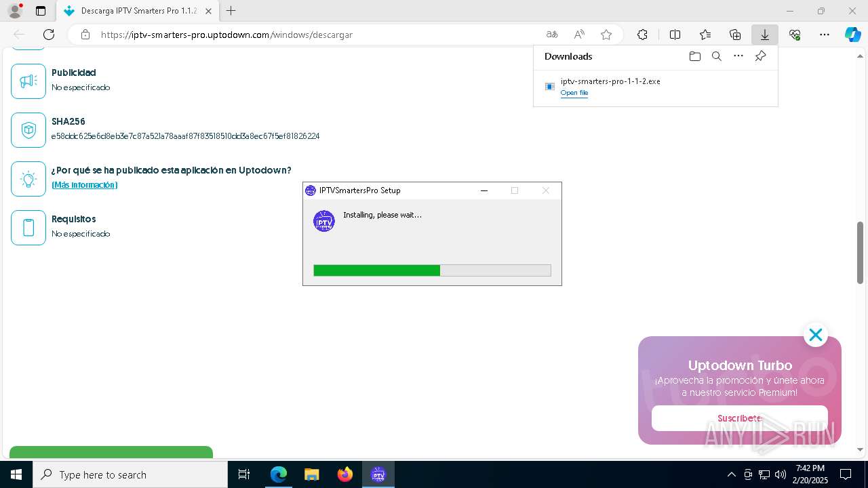Open a new browser tab
Viewport: 868px width, 488px height.
click(x=231, y=11)
